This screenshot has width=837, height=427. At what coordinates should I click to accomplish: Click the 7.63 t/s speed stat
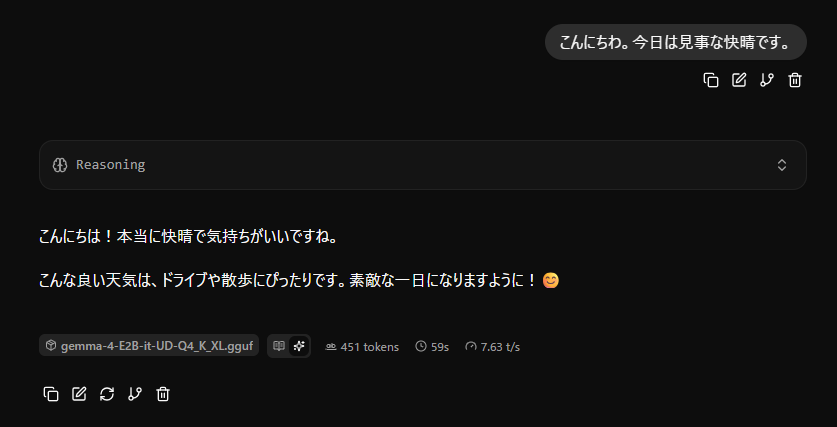(x=493, y=347)
